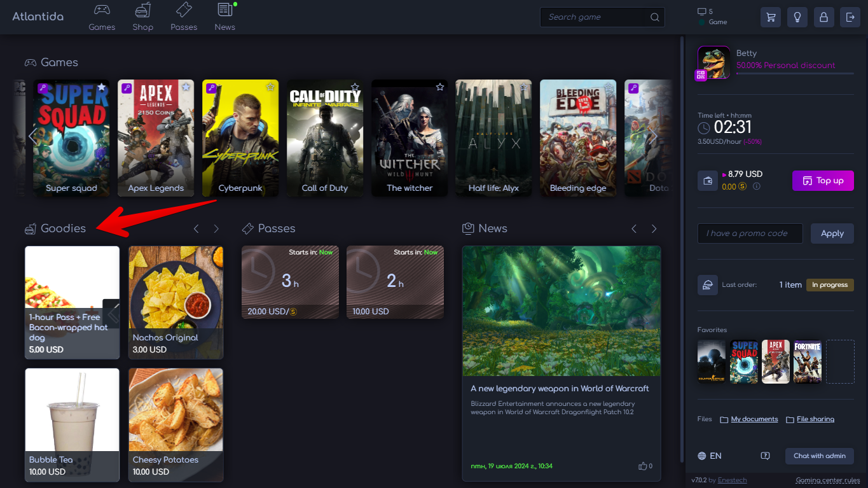Favorite Apex Legends with its star
868x488 pixels.
coord(186,87)
